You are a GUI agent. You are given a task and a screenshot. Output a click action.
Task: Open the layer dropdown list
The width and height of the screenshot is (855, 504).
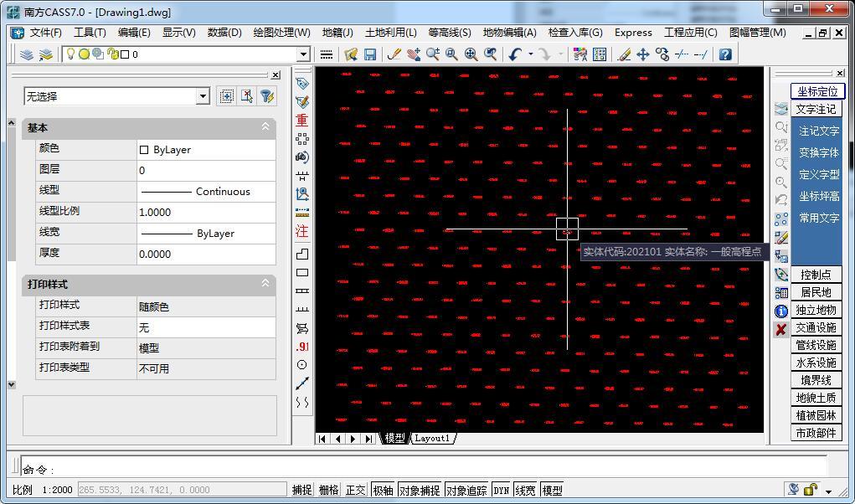pyautogui.click(x=303, y=54)
